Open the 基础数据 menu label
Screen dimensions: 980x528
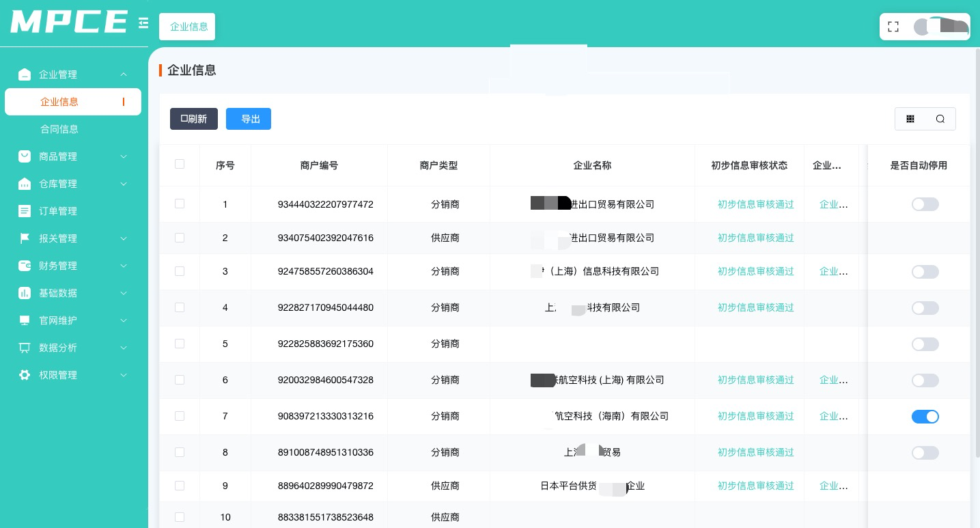click(x=58, y=293)
